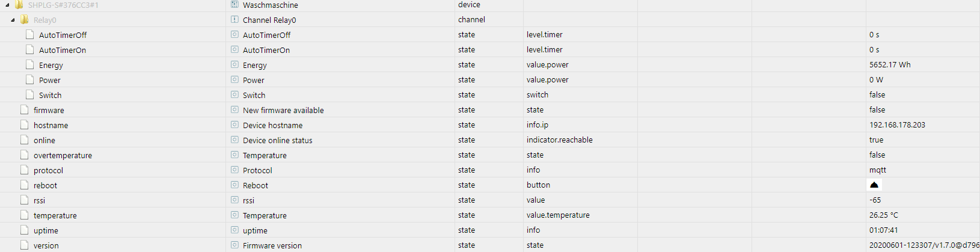
Task: Select the AutoTimerOff tree item
Action: [x=63, y=35]
